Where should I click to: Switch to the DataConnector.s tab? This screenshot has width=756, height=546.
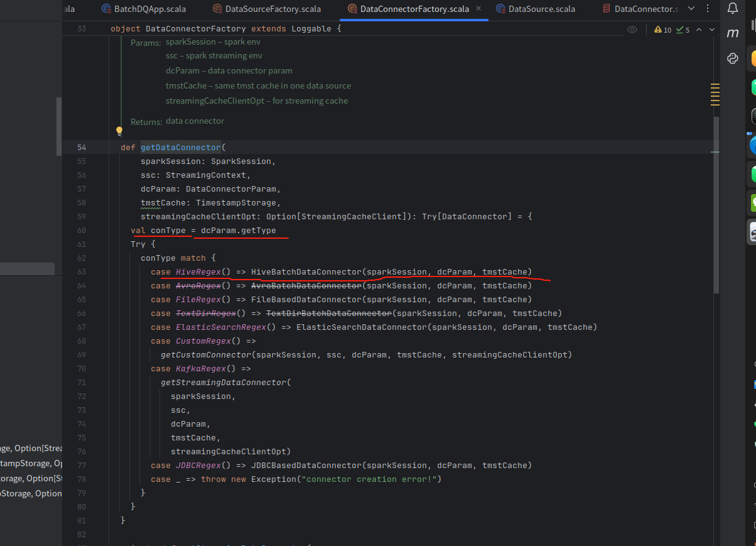coord(640,9)
